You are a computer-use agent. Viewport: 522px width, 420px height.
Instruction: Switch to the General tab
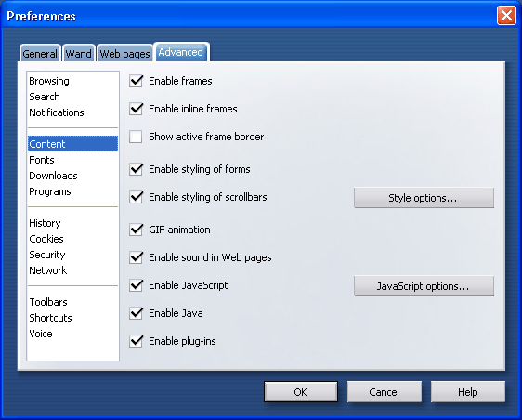coord(40,54)
